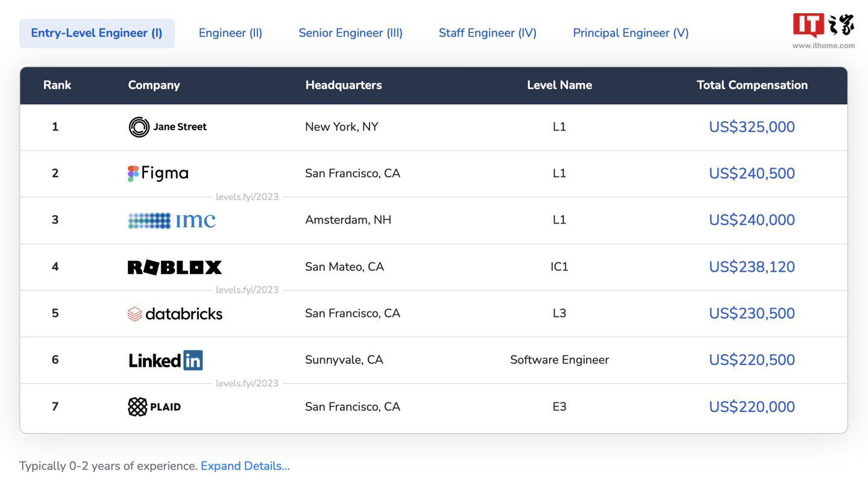The height and width of the screenshot is (480, 868).
Task: Click IMC's L1 level cell
Action: [559, 220]
